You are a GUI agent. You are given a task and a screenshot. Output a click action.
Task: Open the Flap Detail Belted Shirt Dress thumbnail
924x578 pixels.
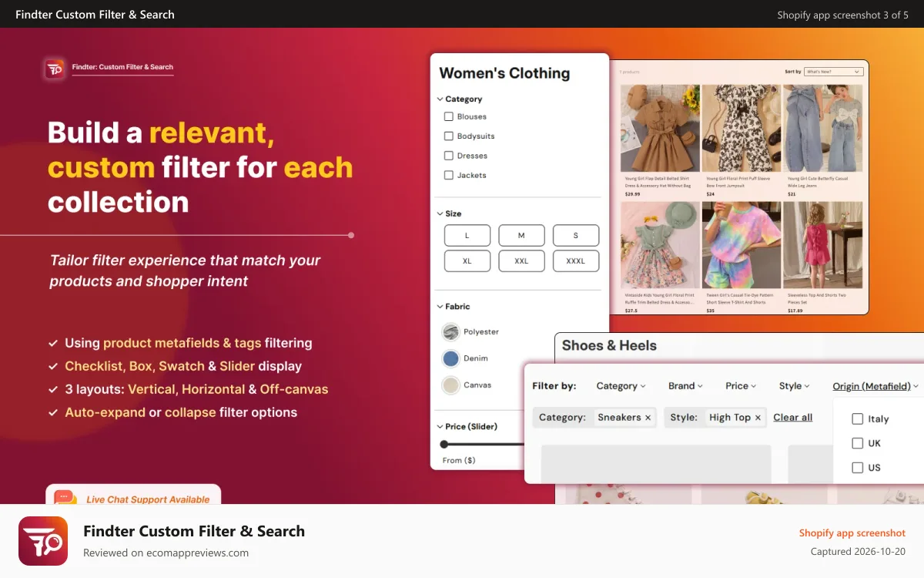[x=660, y=128]
